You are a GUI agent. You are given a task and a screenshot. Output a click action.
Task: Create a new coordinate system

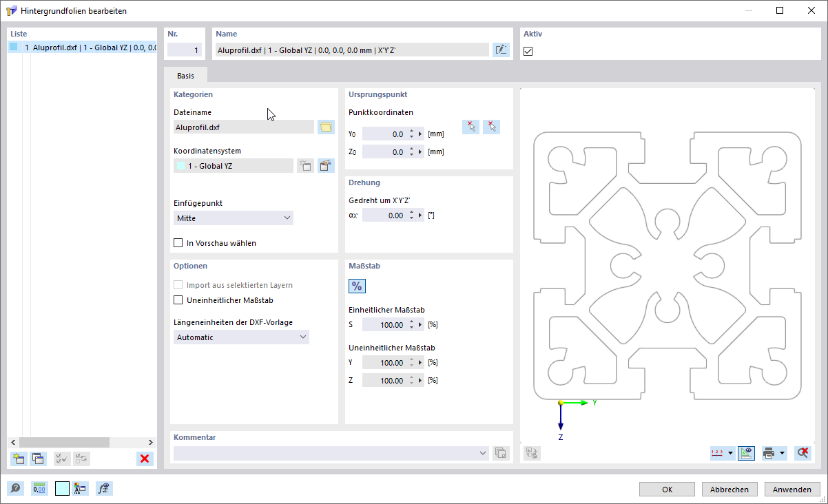(x=305, y=165)
